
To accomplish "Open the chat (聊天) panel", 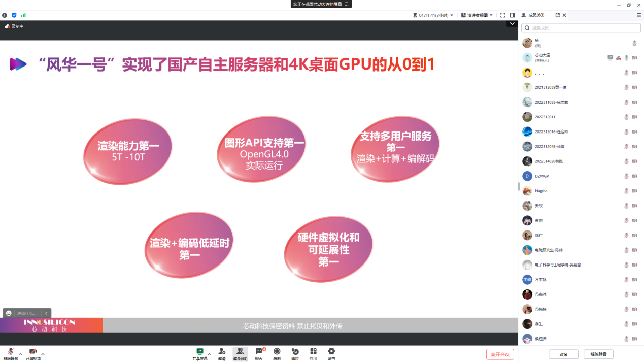I will [259, 353].
